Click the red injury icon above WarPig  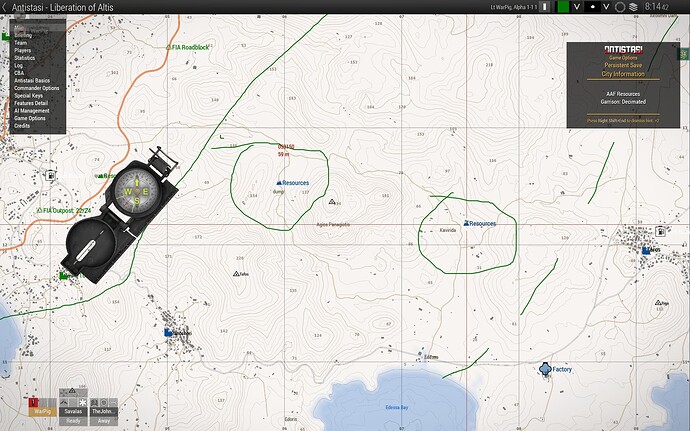(x=33, y=402)
